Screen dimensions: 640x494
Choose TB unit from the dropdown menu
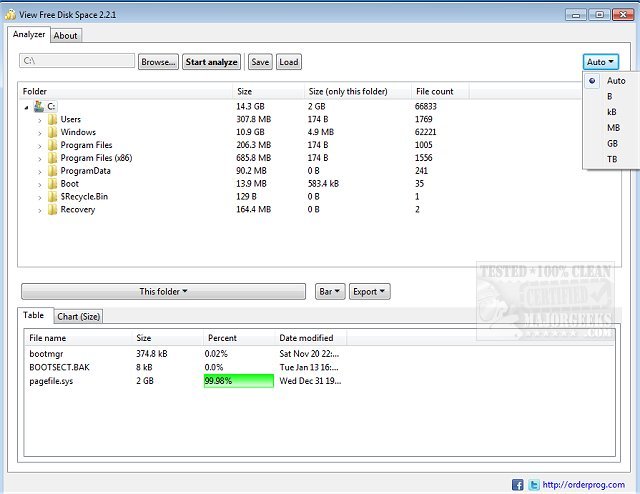(612, 159)
